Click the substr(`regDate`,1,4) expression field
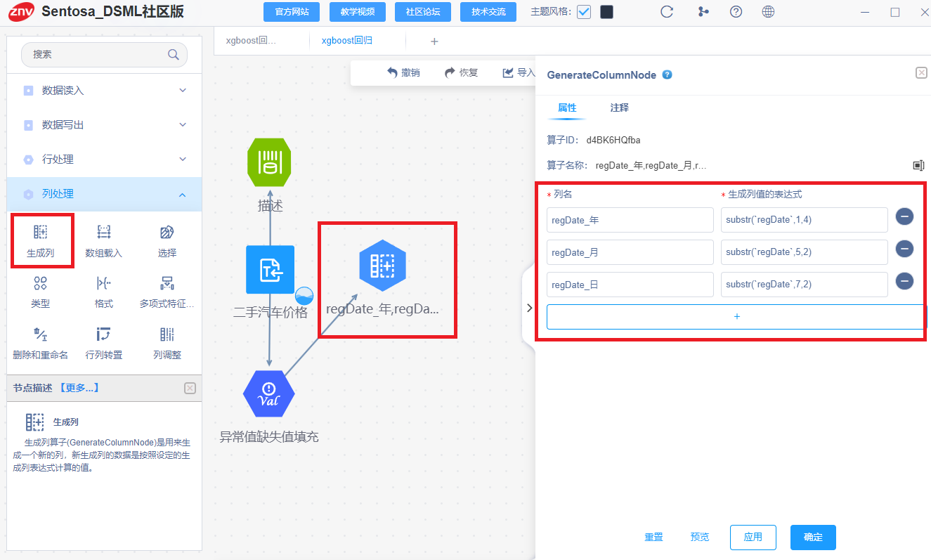Image resolution: width=931 pixels, height=560 pixels. pos(805,220)
